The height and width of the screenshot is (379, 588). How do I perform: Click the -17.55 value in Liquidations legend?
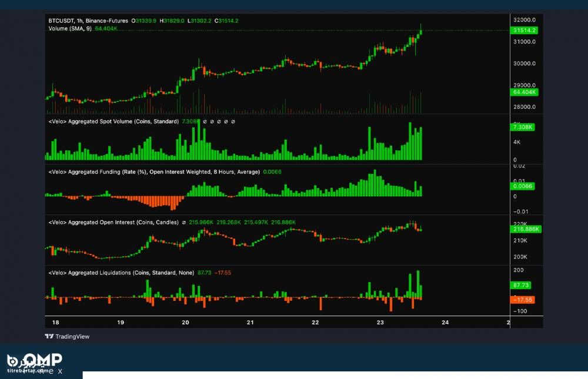point(223,273)
